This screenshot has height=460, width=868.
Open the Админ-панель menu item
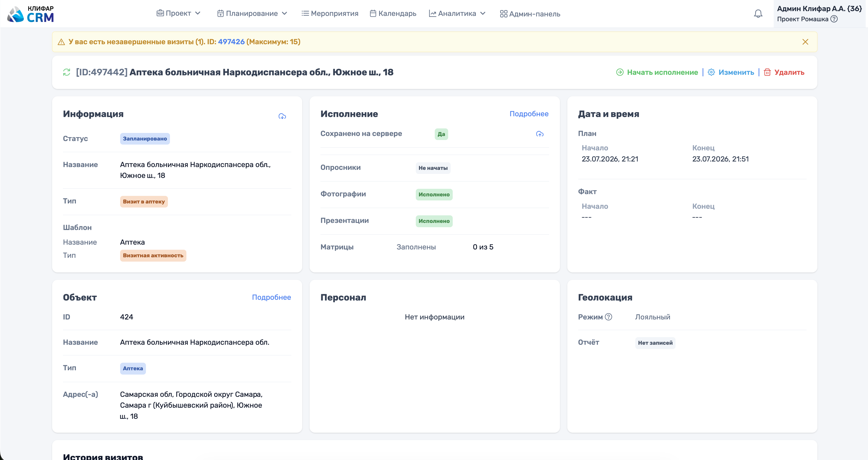tap(530, 14)
